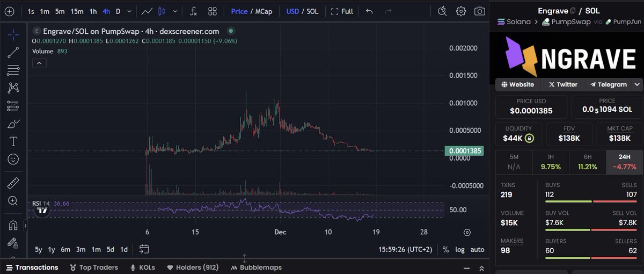Select the 6H stats period
Image resolution: width=644 pixels, height=274 pixels.
587,162
